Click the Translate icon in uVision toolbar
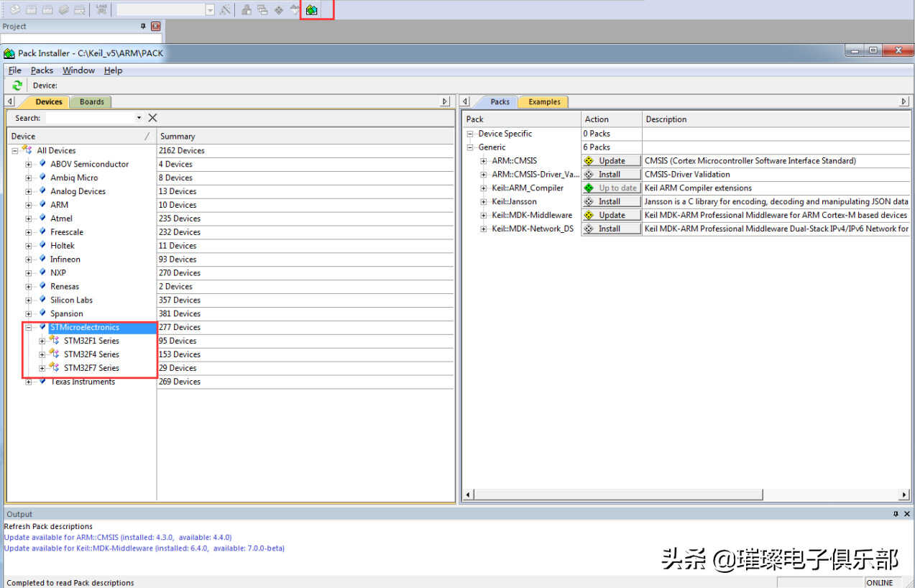Viewport: 915px width, 588px height. 14,10
